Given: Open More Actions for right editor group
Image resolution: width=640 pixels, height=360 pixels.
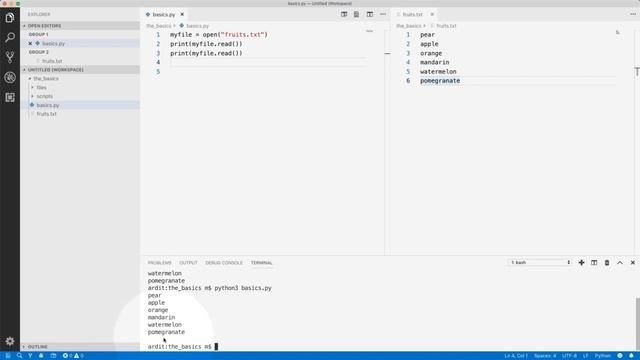Looking at the screenshot, I should pos(633,14).
